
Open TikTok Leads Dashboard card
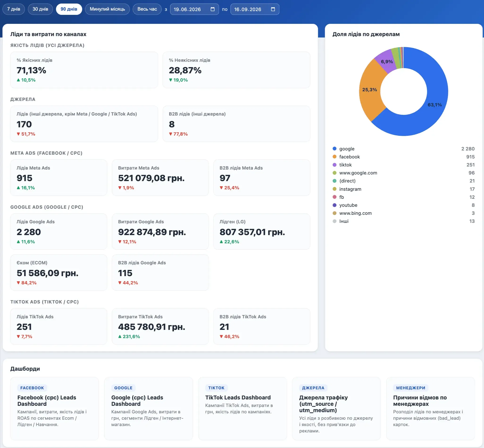242,408
